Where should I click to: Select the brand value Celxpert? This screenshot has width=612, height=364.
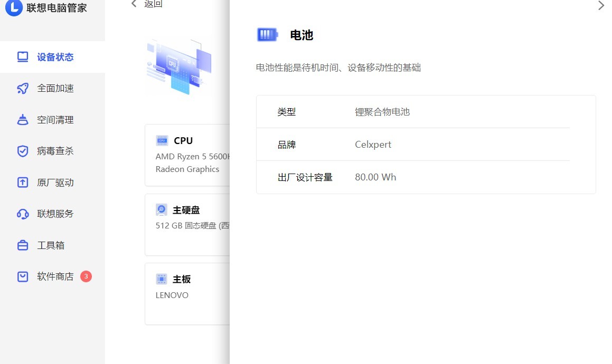coord(373,145)
